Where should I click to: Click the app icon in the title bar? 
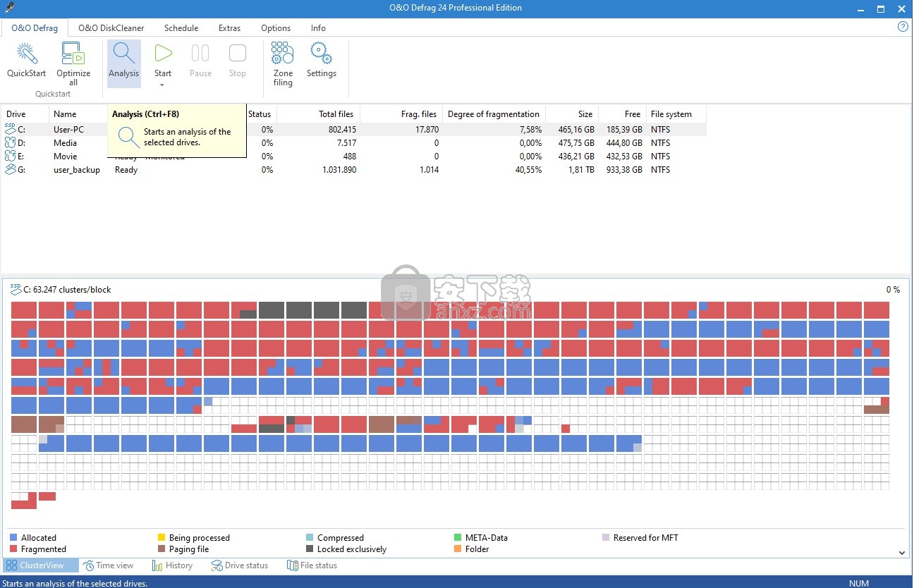pyautogui.click(x=8, y=8)
